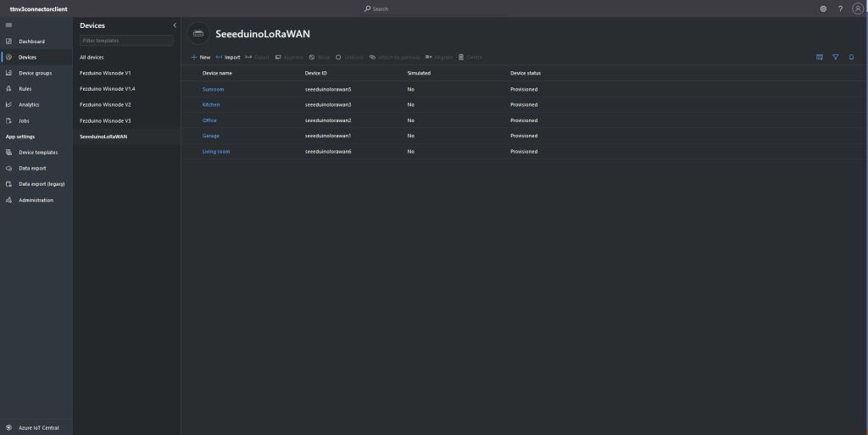This screenshot has width=868, height=435.
Task: Open the Jobs page
Action: (x=25, y=121)
